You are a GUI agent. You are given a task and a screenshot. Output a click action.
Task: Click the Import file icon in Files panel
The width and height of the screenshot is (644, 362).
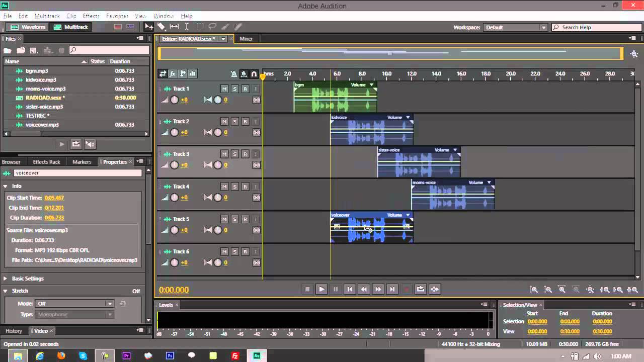coord(21,50)
